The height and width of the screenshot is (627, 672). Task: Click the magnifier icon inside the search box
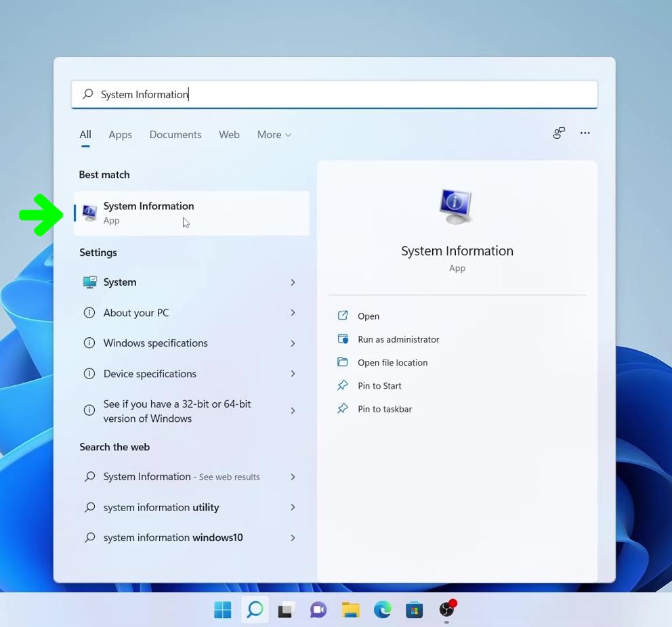[87, 94]
